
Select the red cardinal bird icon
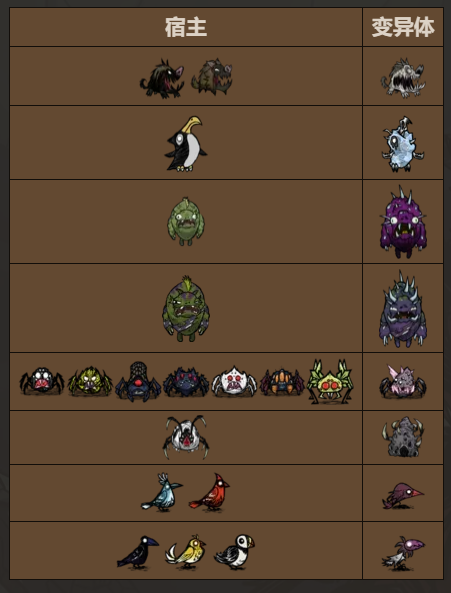209,493
